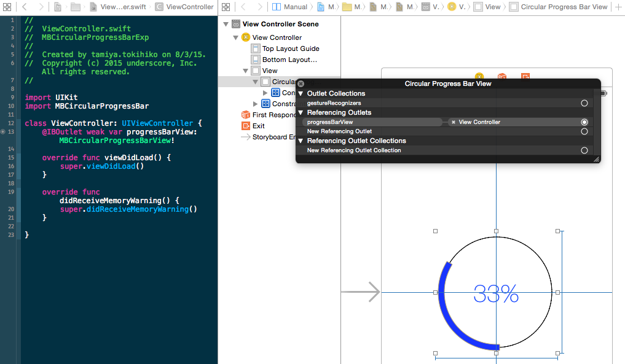This screenshot has width=625, height=364.
Task: Click the 33% circular progress indicator
Action: [x=495, y=292]
